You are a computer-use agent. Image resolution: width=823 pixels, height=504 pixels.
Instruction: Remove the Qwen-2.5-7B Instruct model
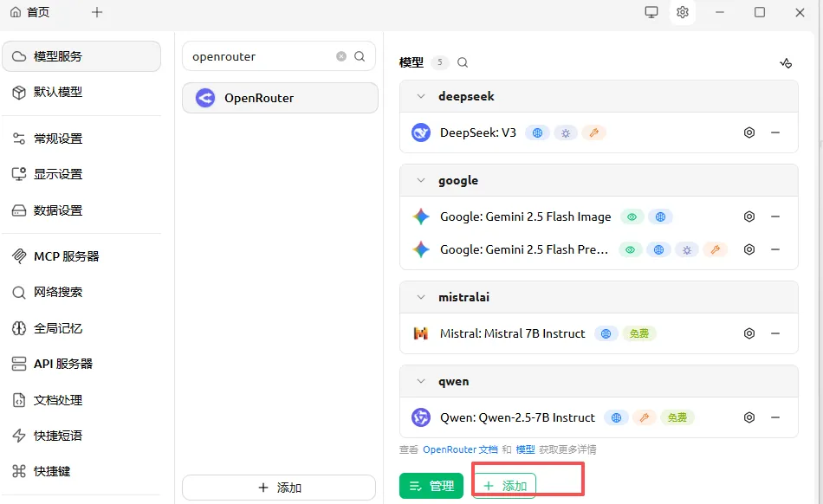pyautogui.click(x=775, y=417)
